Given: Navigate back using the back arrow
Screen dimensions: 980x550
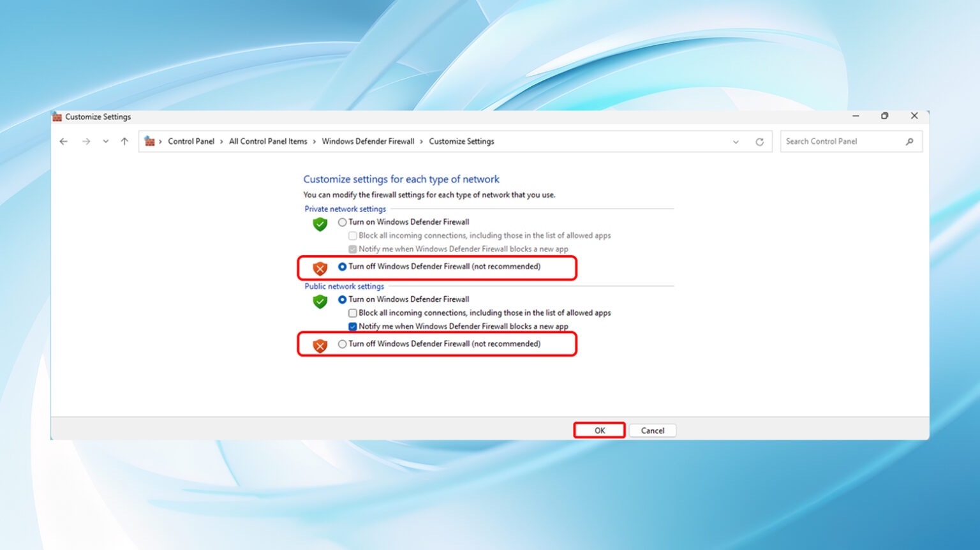Looking at the screenshot, I should click(63, 141).
